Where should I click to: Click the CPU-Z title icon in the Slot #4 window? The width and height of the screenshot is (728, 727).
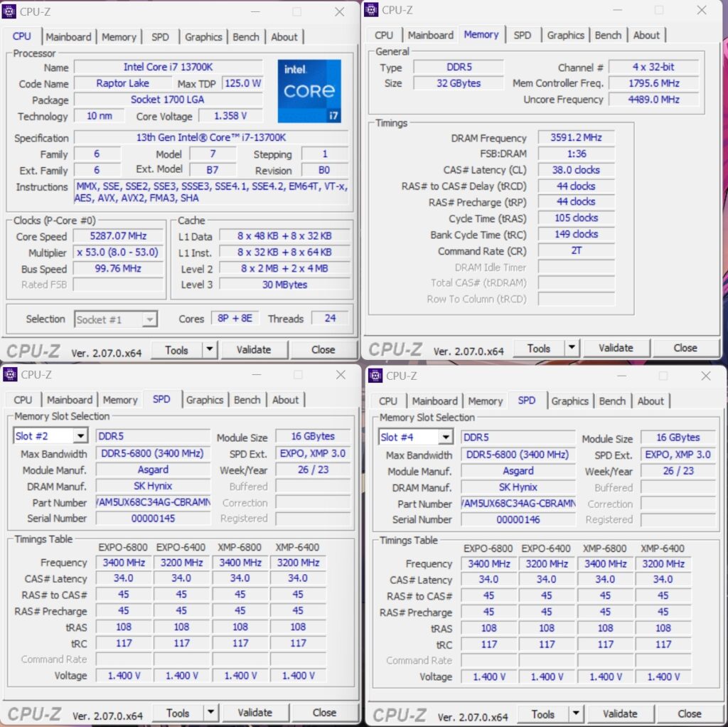click(x=375, y=376)
